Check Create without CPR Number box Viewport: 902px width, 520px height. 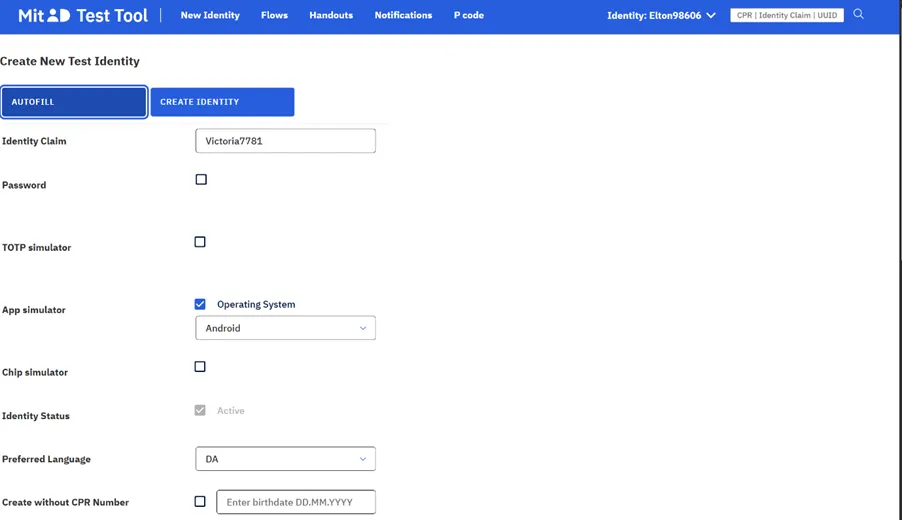[200, 502]
